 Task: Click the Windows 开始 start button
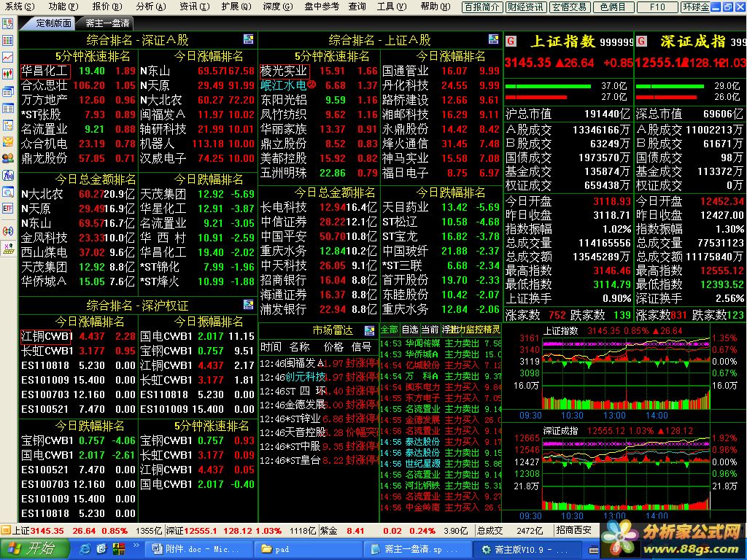click(x=34, y=548)
